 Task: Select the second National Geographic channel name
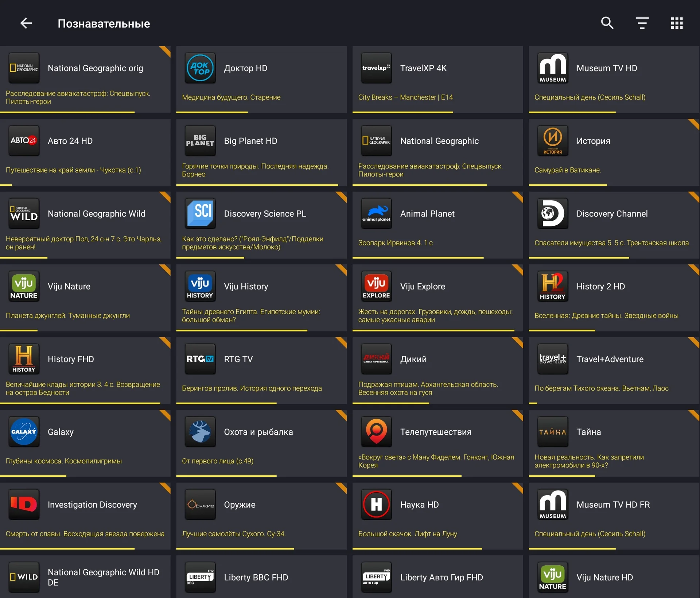pos(439,141)
